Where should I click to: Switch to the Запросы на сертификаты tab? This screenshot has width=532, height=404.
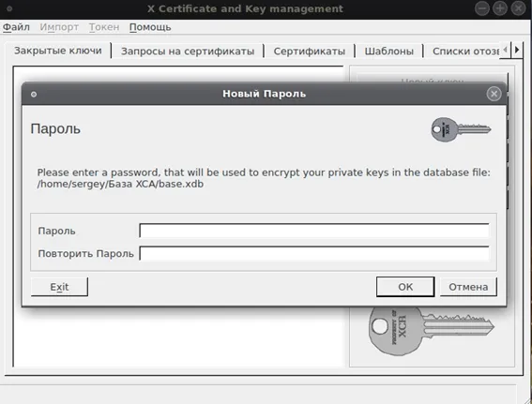coord(188,52)
